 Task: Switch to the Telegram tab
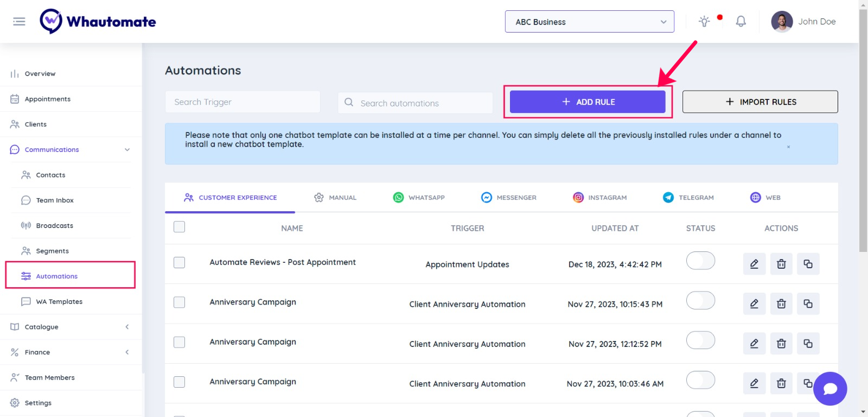coord(688,198)
